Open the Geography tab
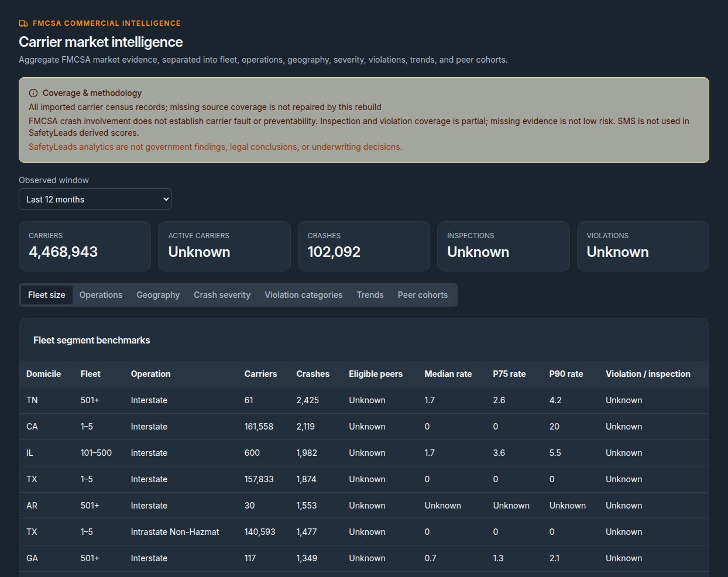This screenshot has height=577, width=728. pos(158,295)
